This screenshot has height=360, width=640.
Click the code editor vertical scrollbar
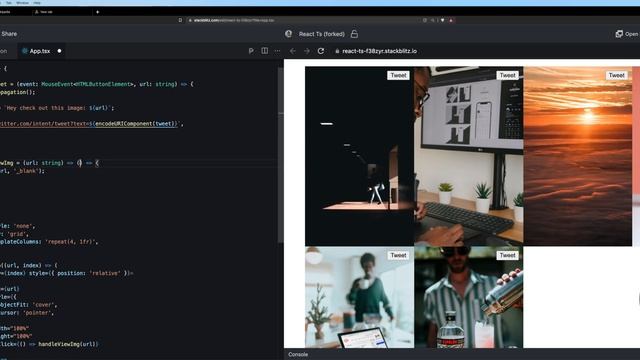(x=280, y=155)
